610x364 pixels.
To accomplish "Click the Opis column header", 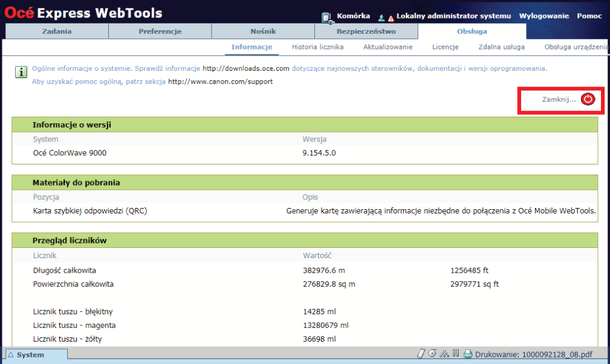I will click(310, 197).
